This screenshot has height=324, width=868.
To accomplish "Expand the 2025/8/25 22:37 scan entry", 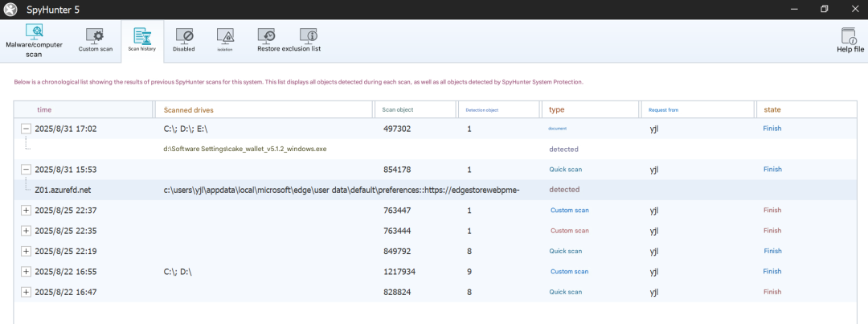I will pyautogui.click(x=26, y=211).
